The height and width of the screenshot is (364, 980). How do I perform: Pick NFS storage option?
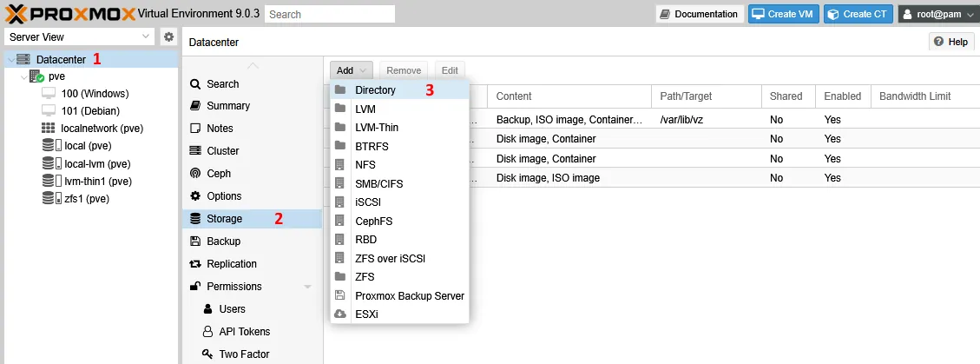[x=399, y=165]
